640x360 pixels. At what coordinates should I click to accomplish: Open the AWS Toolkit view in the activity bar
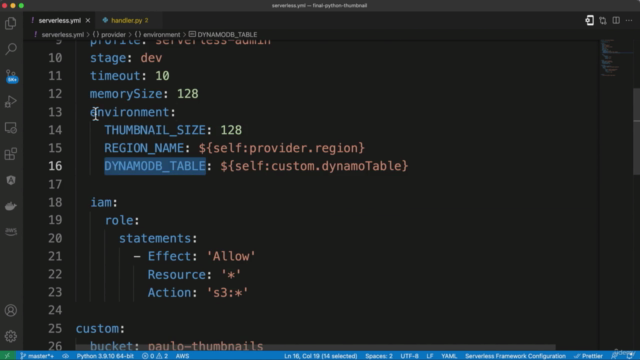coord(11,232)
